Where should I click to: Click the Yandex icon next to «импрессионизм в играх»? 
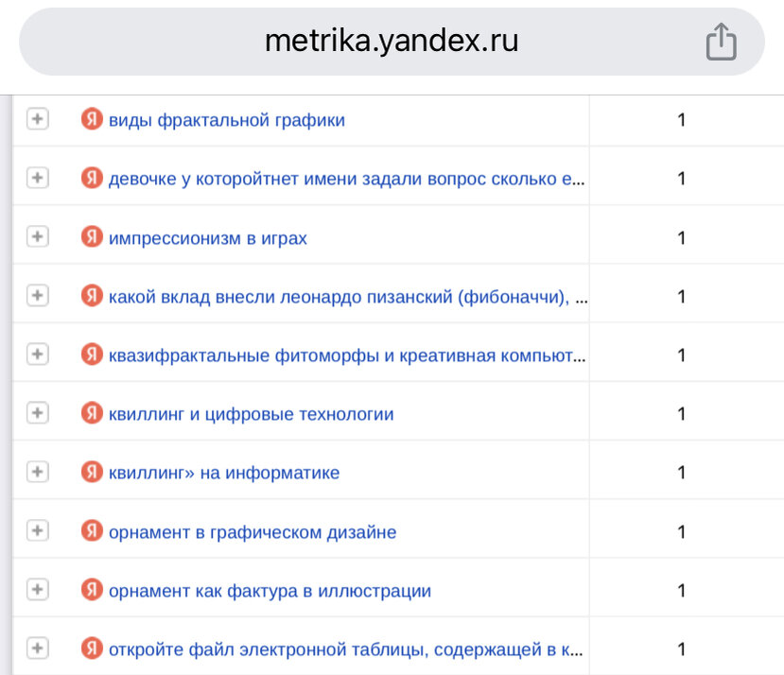[92, 236]
